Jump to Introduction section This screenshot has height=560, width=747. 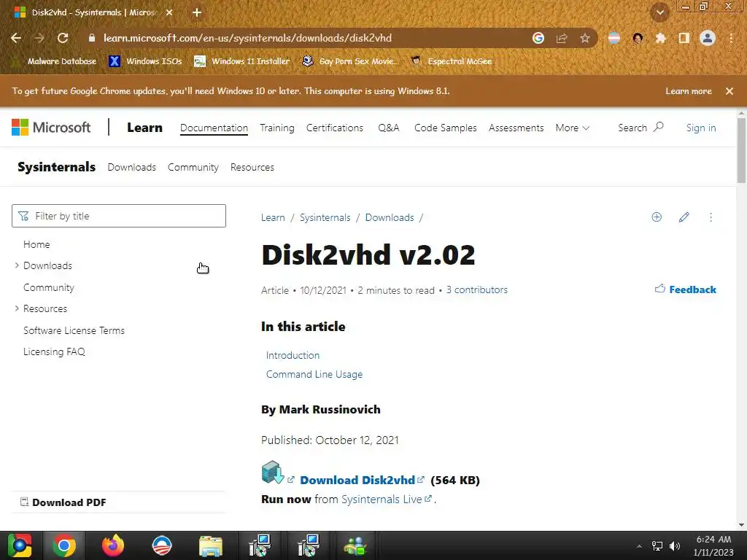[293, 355]
